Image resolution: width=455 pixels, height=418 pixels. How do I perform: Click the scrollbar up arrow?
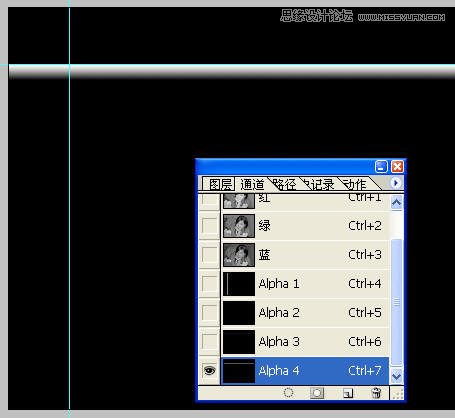pos(396,202)
